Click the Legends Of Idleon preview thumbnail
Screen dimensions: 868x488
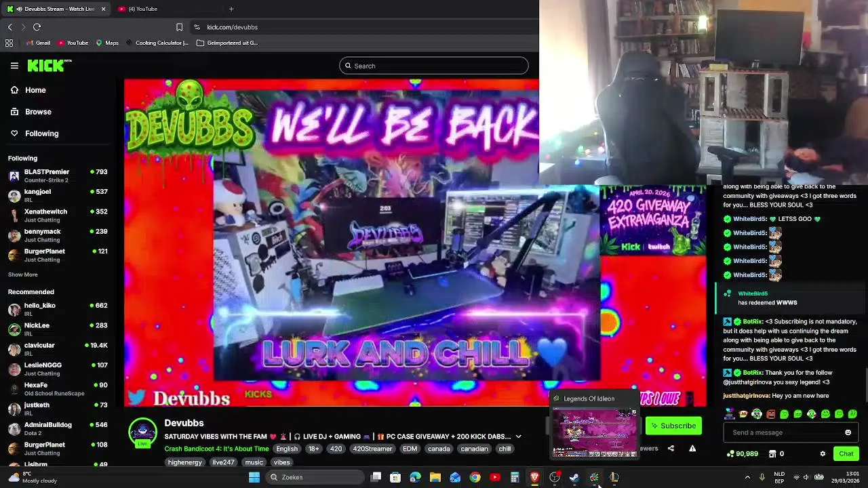click(x=595, y=432)
